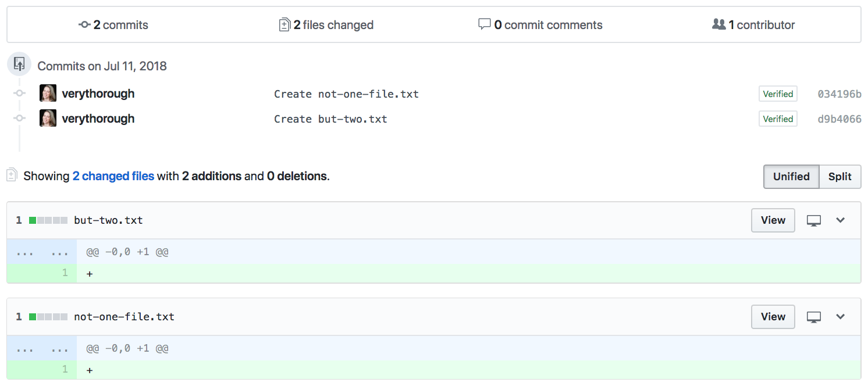
Task: Keep Unified diff view selected
Action: 791,176
